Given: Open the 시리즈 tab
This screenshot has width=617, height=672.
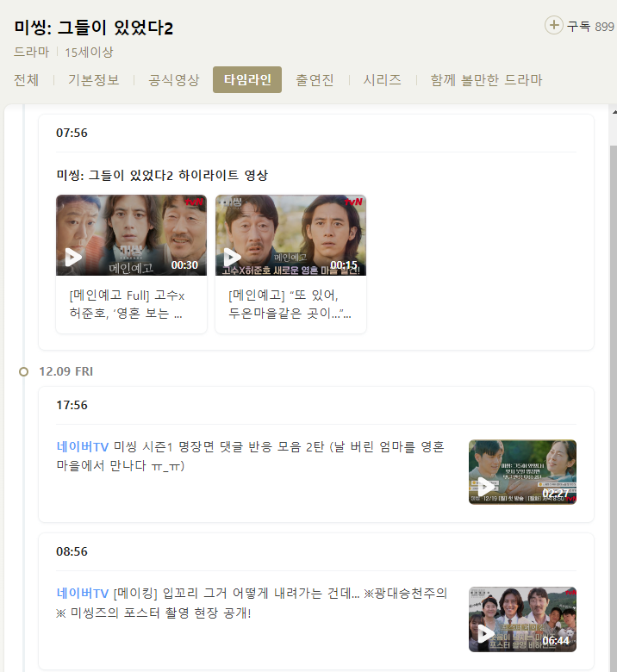Looking at the screenshot, I should (382, 80).
